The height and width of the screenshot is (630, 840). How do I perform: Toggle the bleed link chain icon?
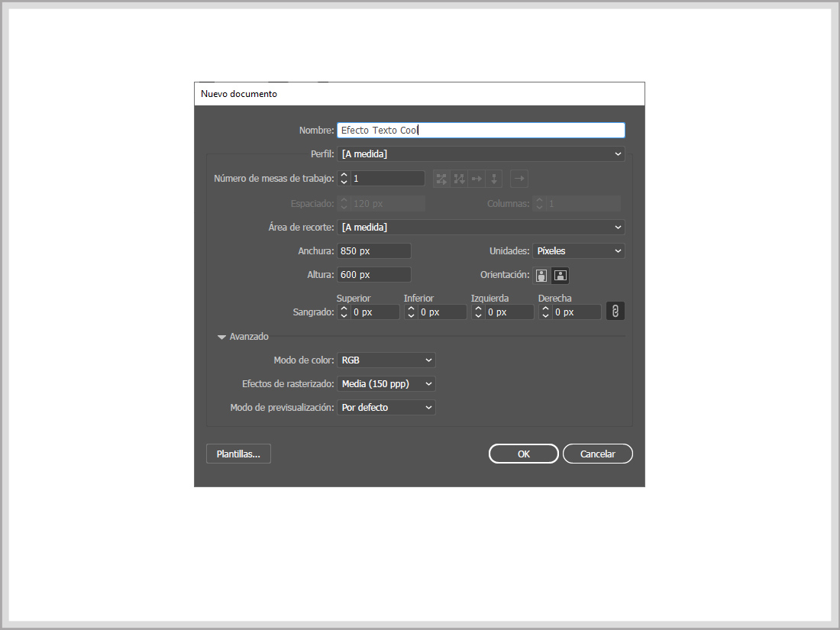[x=615, y=312]
